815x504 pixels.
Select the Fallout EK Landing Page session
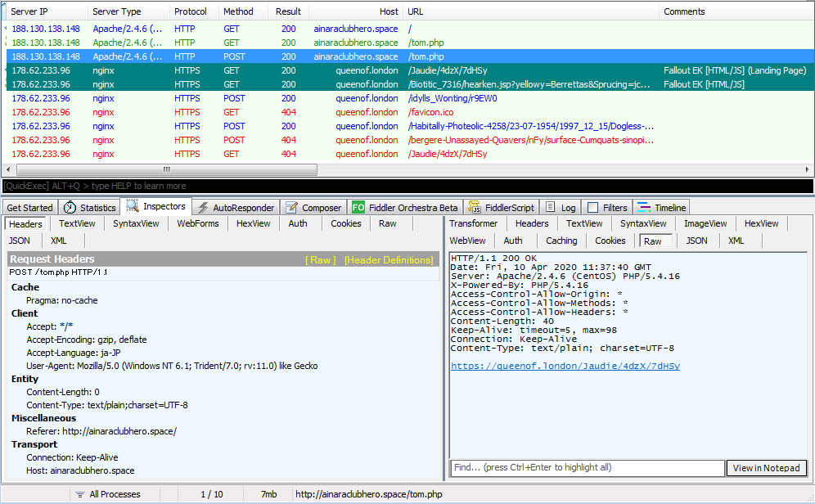tap(410, 70)
